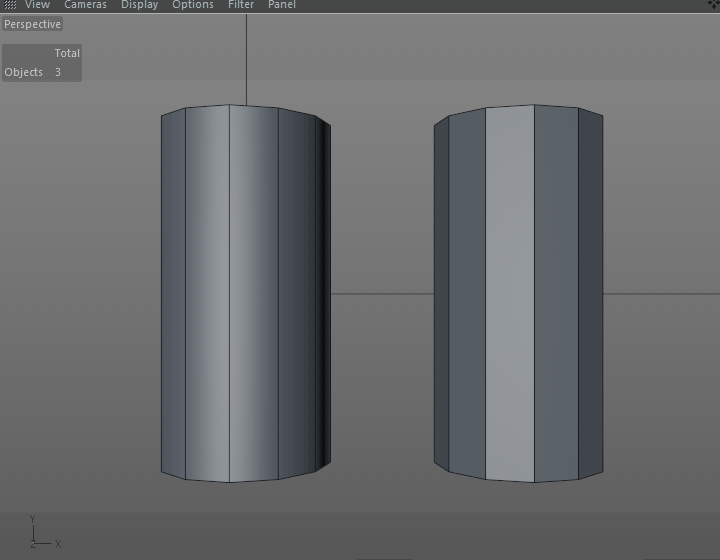
Task: Open the Cameras menu
Action: (85, 5)
